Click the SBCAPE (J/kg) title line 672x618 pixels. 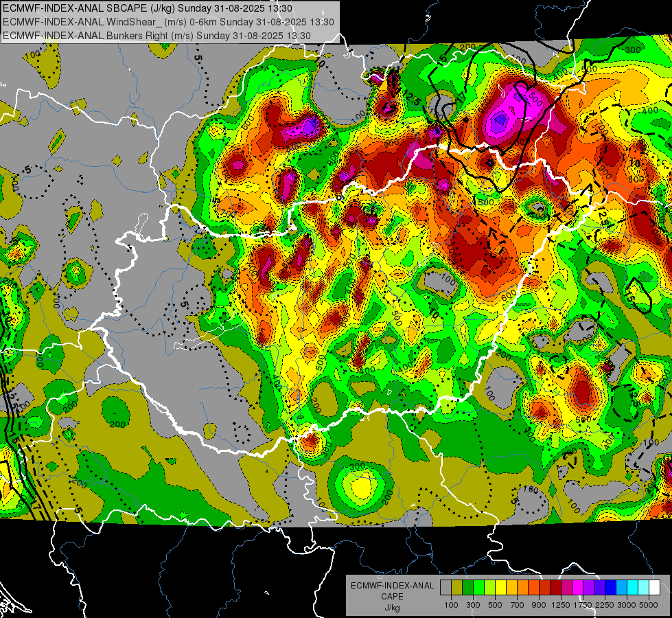pyautogui.click(x=148, y=8)
